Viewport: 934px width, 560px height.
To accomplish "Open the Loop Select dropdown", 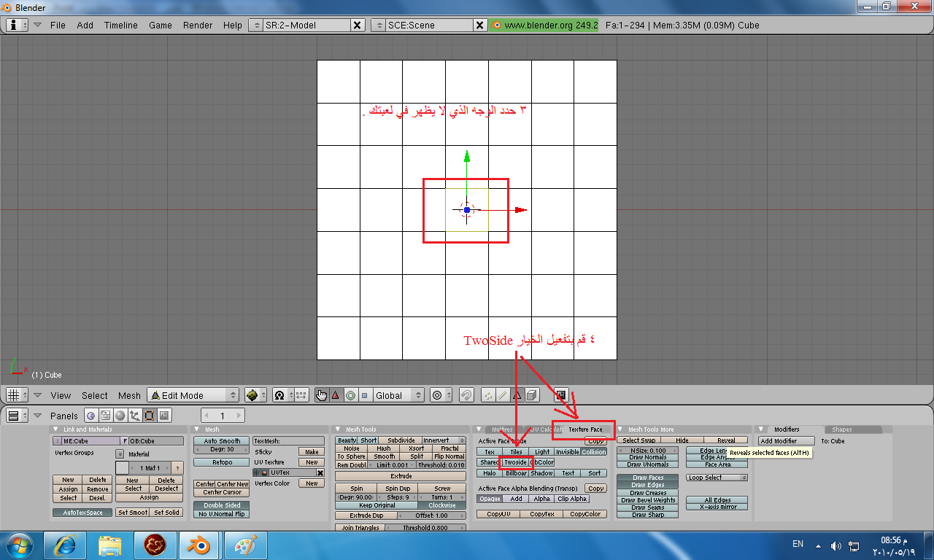I will (x=717, y=478).
